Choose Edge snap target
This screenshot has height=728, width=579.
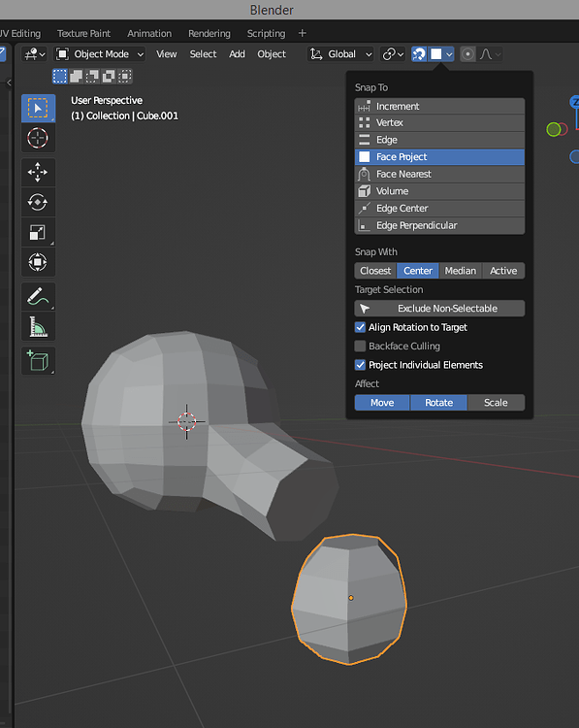click(439, 140)
